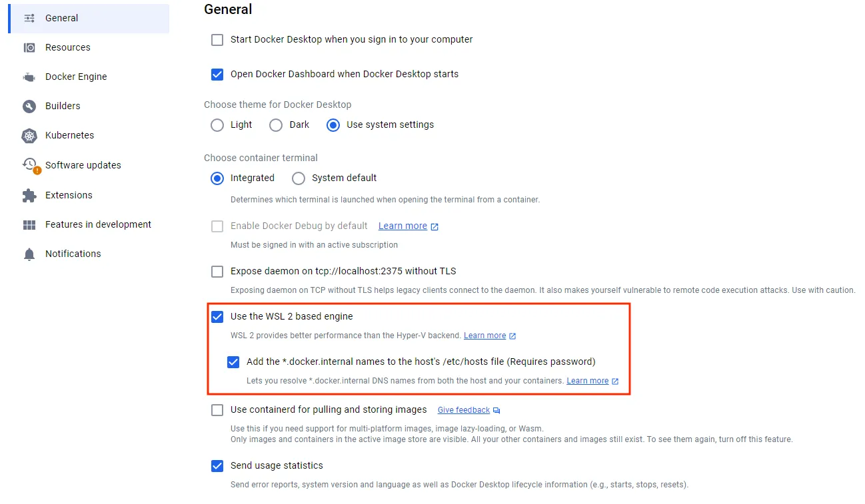Open Software updates via its clock icon
This screenshot has width=865, height=504.
pyautogui.click(x=30, y=164)
